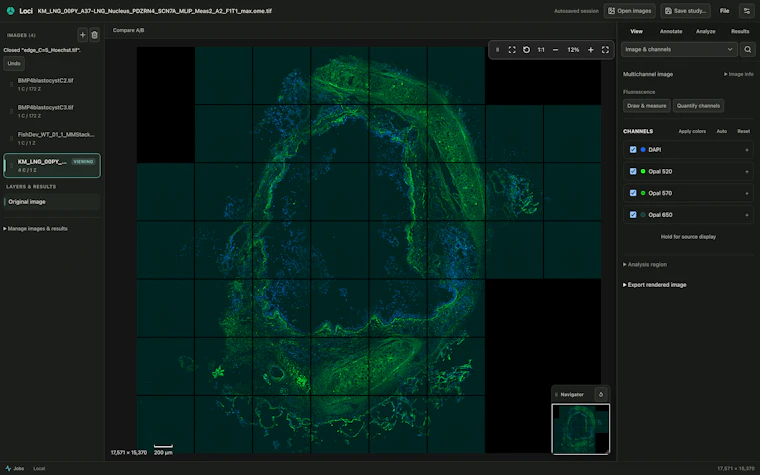Click the 12% zoom level value

point(573,49)
